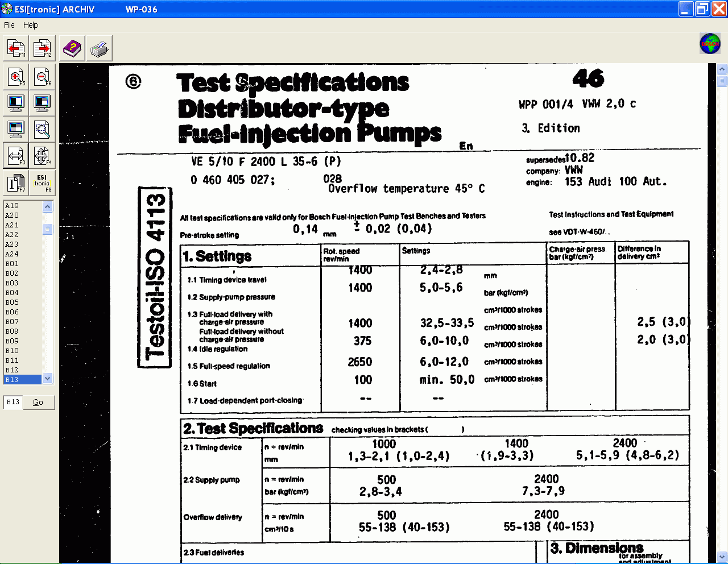
Task: Print the document with printer icon
Action: click(99, 48)
